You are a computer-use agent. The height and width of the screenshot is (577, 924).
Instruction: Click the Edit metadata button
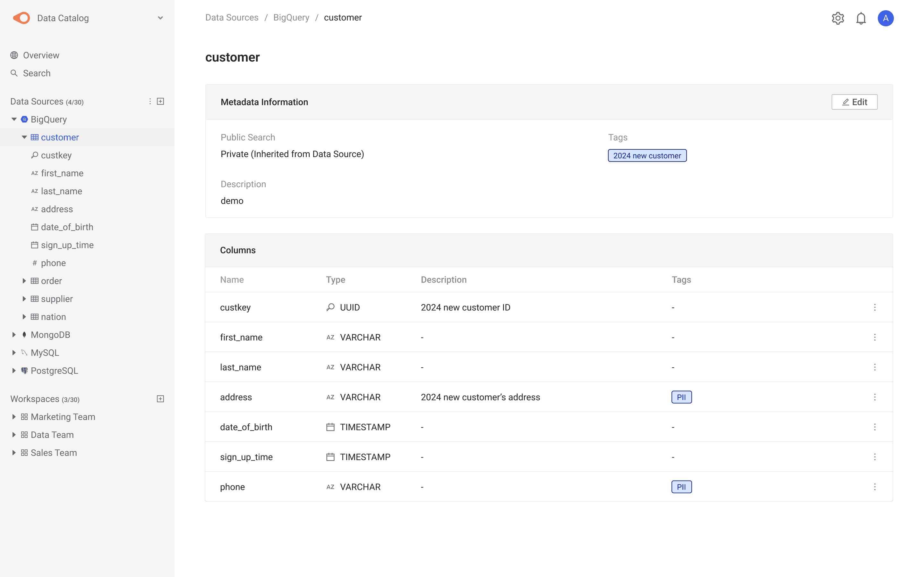point(854,102)
